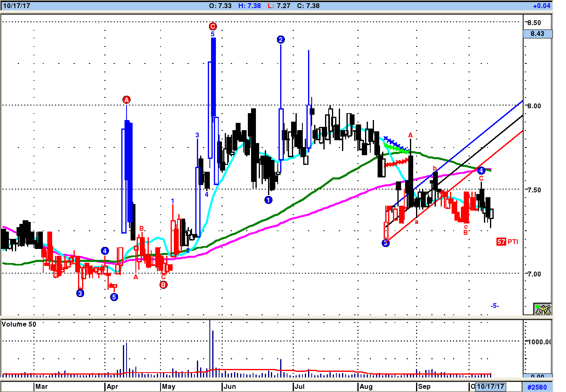Select the red circled A wave marker

[127, 100]
